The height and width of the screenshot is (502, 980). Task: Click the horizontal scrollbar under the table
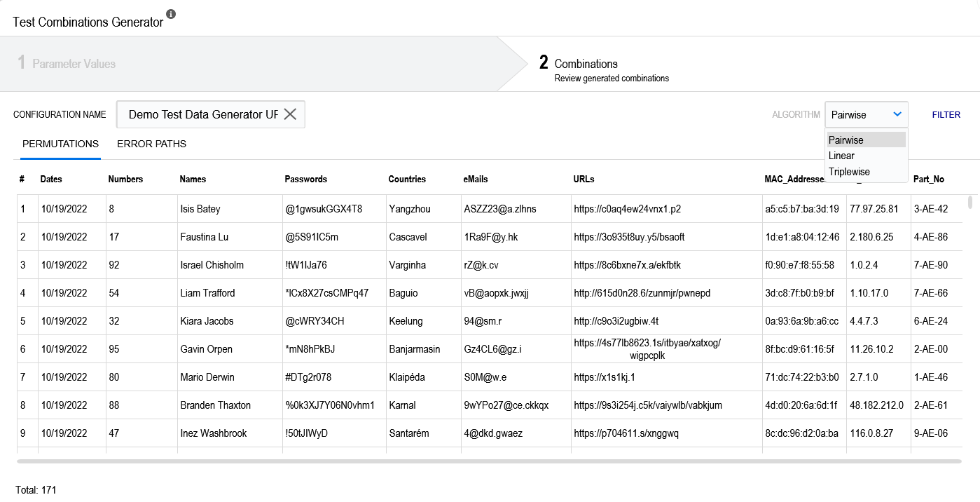point(488,461)
